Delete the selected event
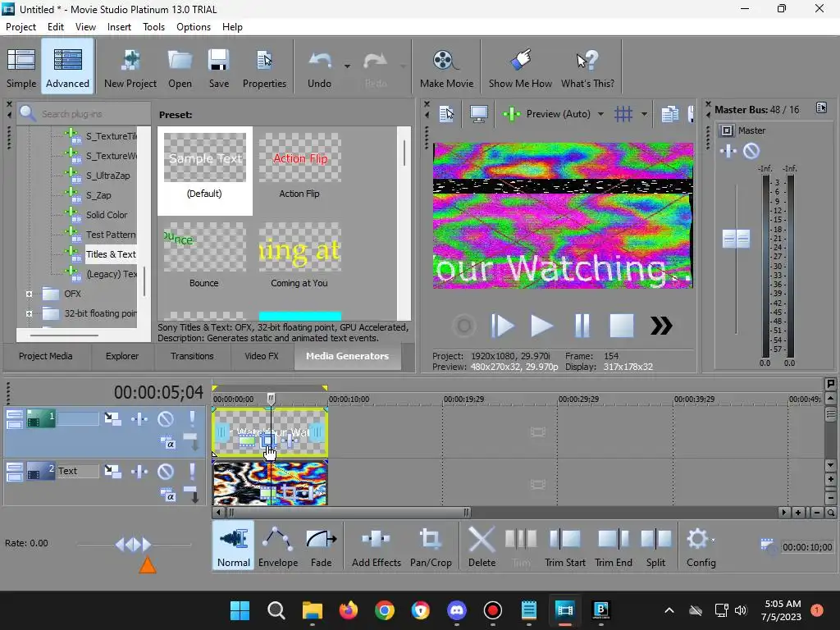The height and width of the screenshot is (630, 840). click(482, 546)
